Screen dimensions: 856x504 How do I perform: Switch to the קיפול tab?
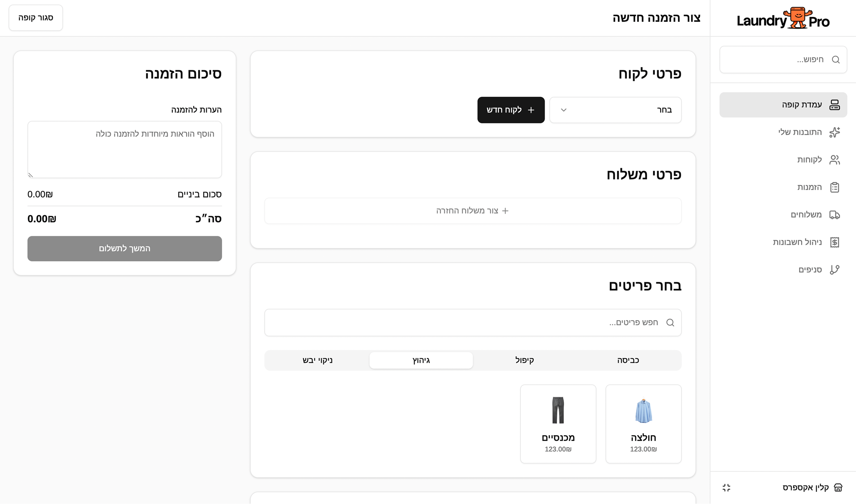tap(524, 360)
